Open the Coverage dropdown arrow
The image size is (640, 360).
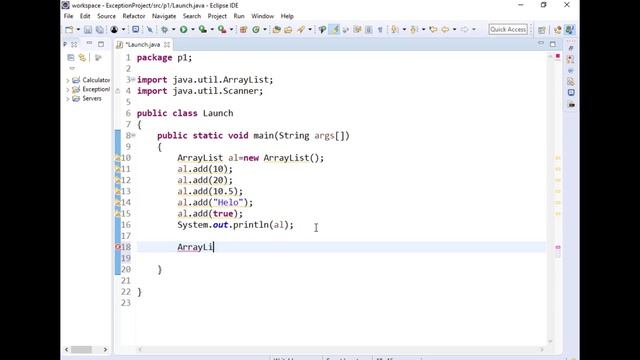212,29
